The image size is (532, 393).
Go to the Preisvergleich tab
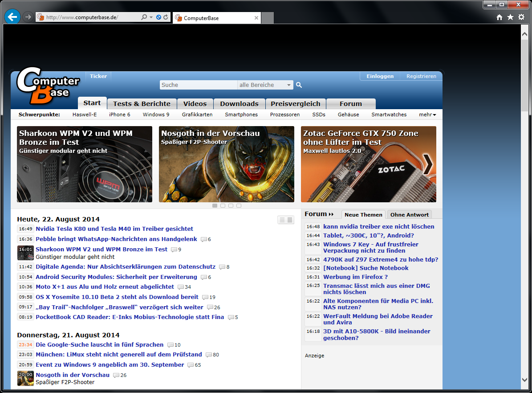coord(296,104)
